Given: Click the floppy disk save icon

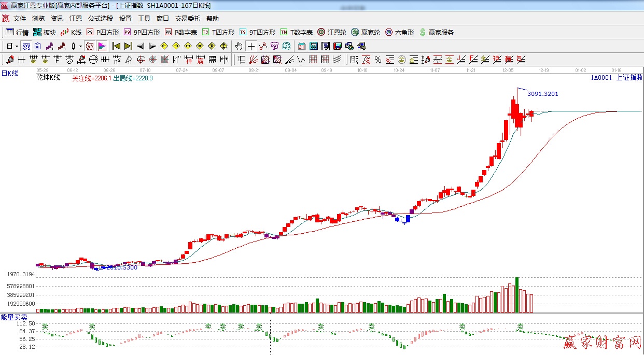Looking at the screenshot, I should click(337, 46).
